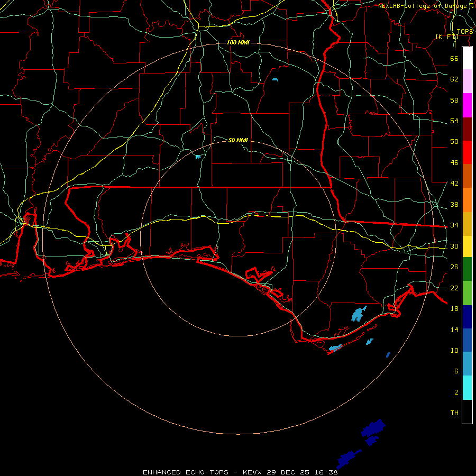Click the "ENHANCED ECHO TOPS" caption title
This screenshot has height=476, width=476.
186,472
